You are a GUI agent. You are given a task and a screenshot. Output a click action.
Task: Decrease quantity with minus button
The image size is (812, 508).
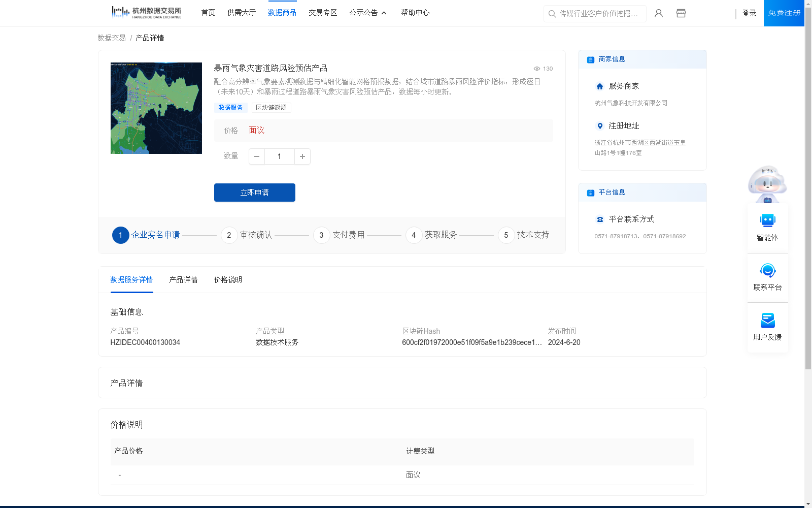(x=257, y=156)
